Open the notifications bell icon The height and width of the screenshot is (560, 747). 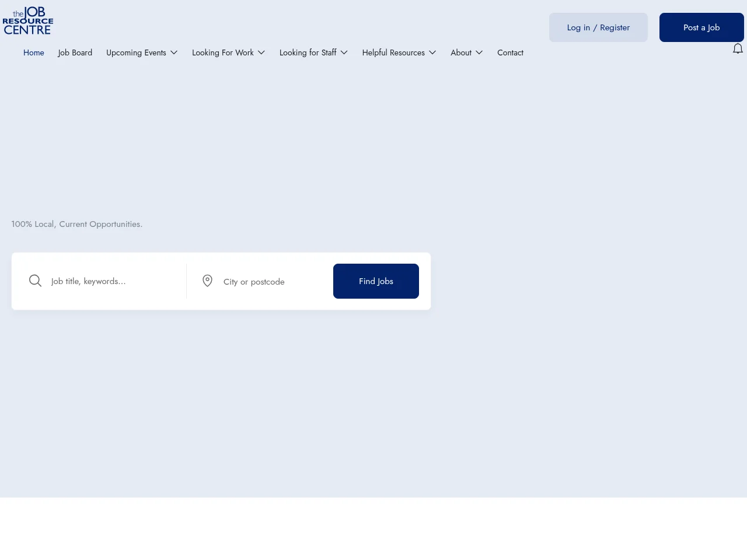738,48
